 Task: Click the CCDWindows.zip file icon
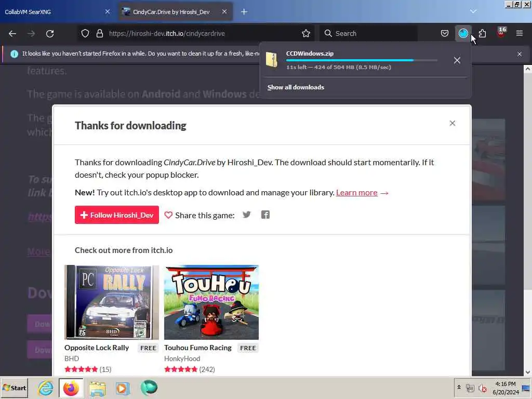coord(271,60)
